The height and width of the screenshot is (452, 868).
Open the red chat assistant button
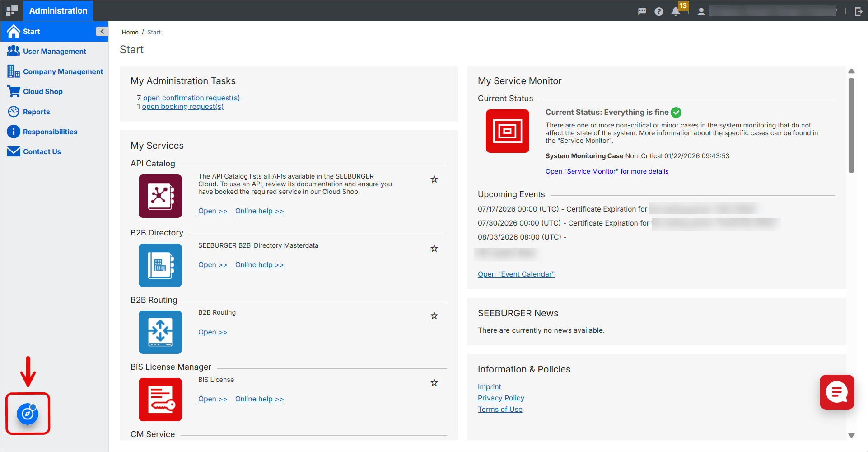[x=837, y=392]
